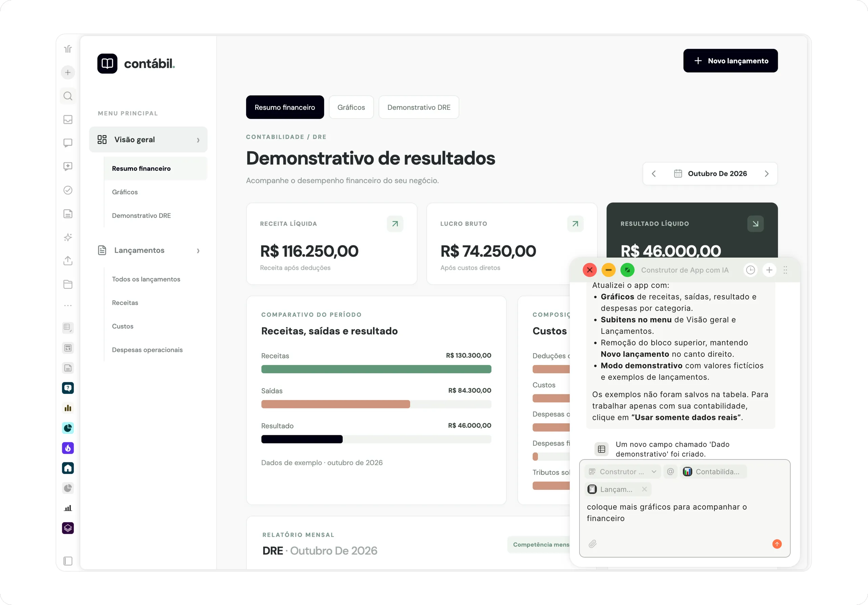Open the inbox tray icon in rail

[x=68, y=119]
